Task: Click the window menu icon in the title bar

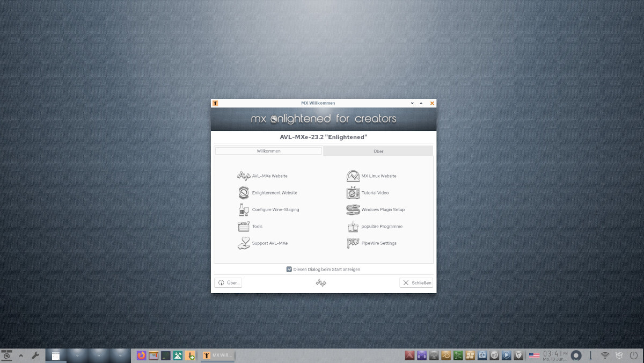Action: (215, 103)
